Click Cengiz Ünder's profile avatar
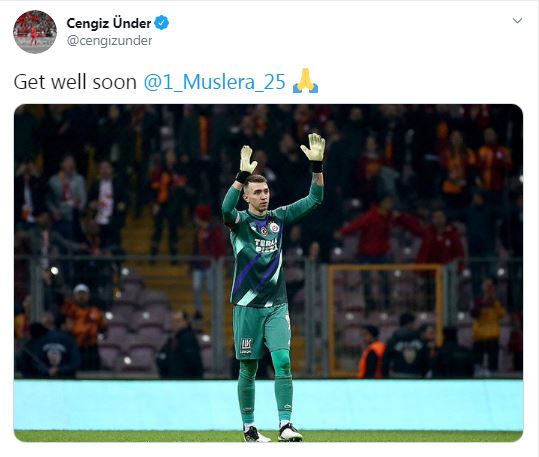This screenshot has height=457, width=539. click(35, 32)
